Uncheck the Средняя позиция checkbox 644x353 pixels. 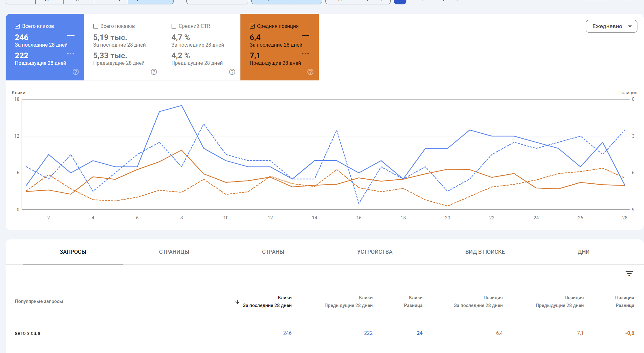click(252, 26)
